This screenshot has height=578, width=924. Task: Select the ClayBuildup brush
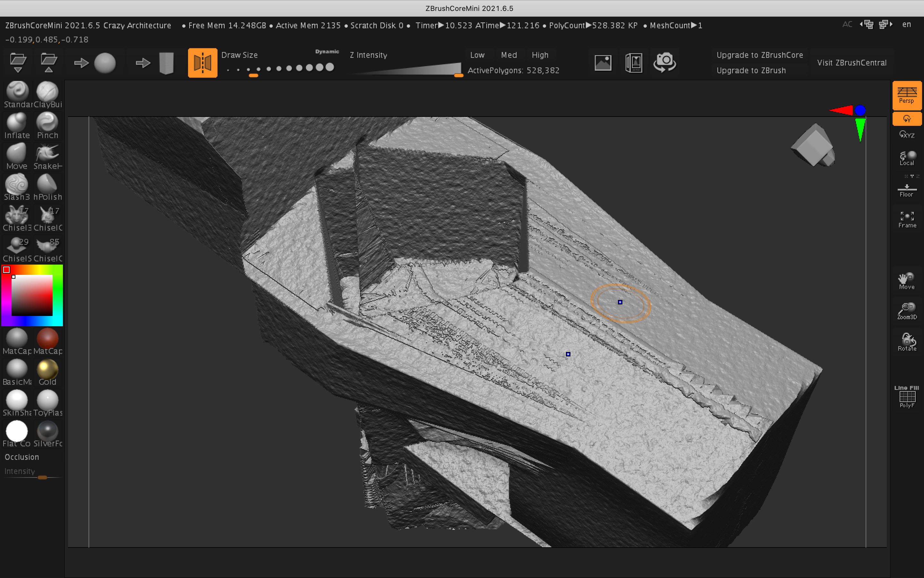point(48,94)
